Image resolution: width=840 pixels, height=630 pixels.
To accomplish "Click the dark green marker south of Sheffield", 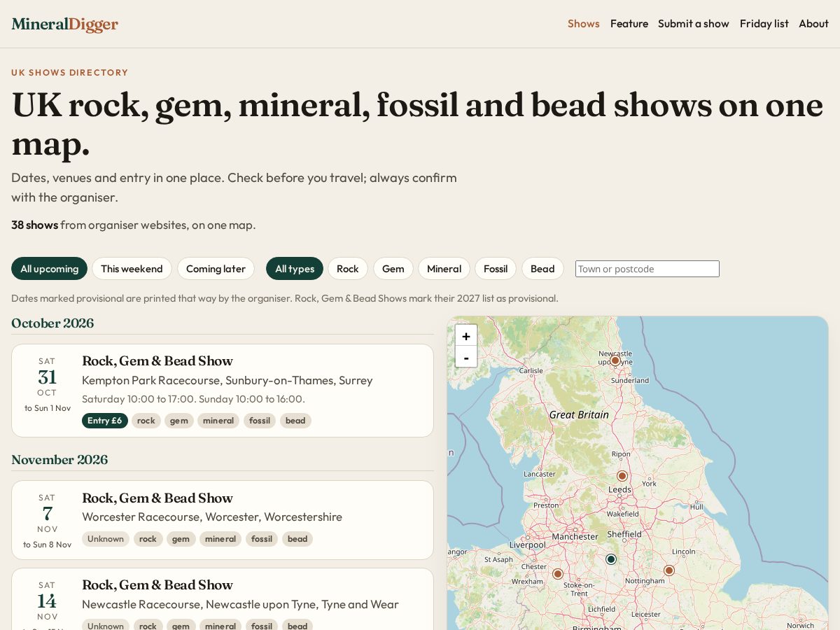I will 610,559.
